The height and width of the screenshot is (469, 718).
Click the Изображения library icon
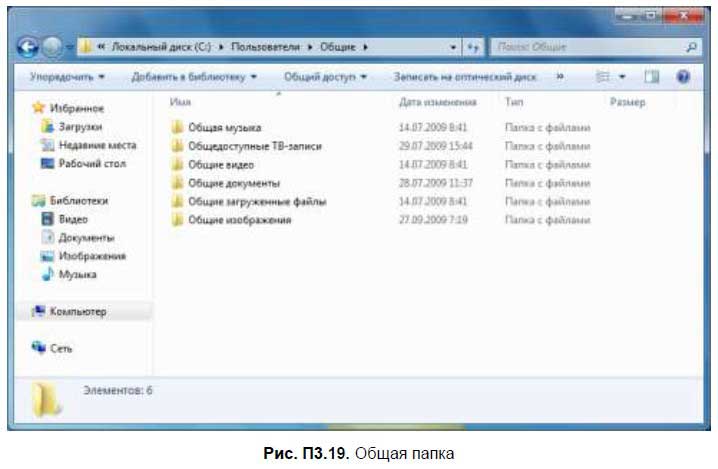(x=47, y=256)
